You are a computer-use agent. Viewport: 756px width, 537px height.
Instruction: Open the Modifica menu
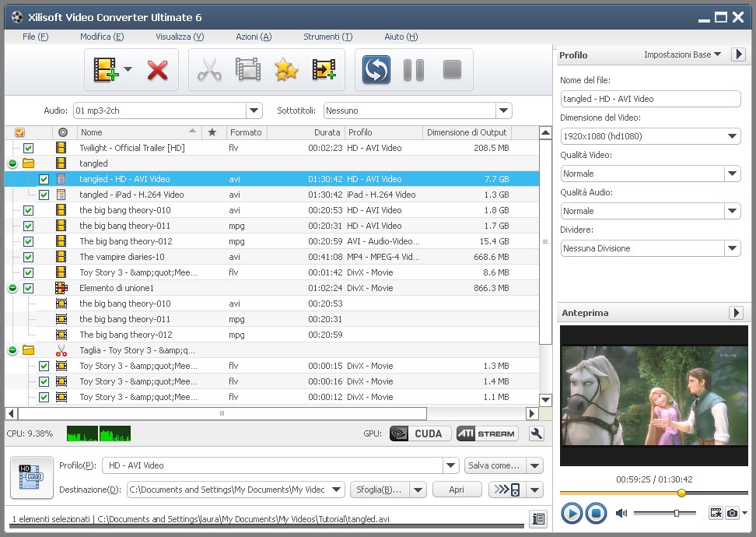pyautogui.click(x=102, y=37)
